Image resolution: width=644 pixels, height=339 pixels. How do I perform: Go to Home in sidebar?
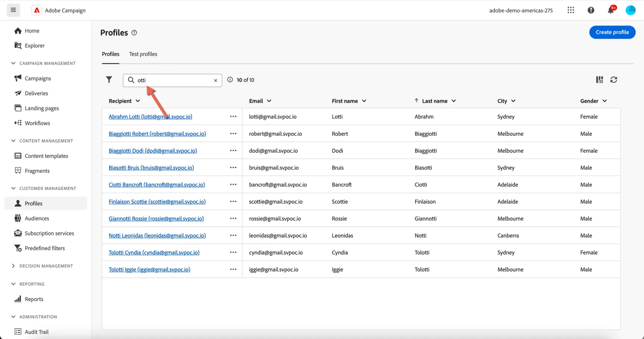click(x=32, y=31)
